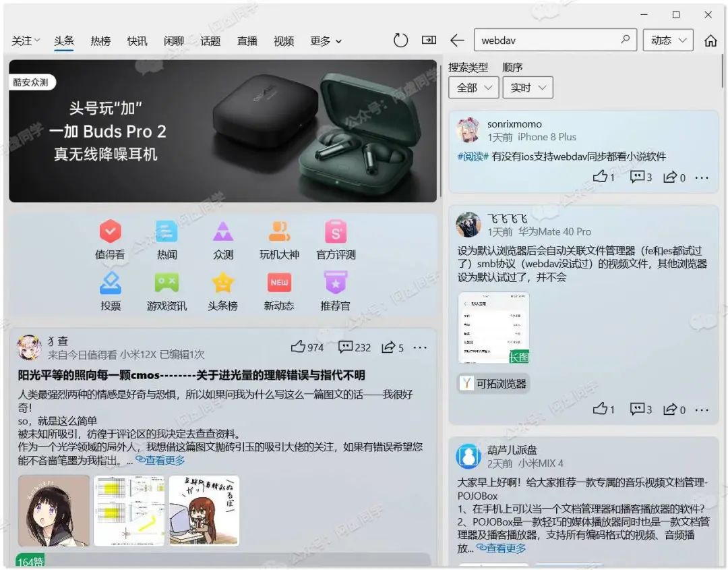Share sonrixmomo's post
Viewport: 728px width, 570px height.
coord(674,177)
